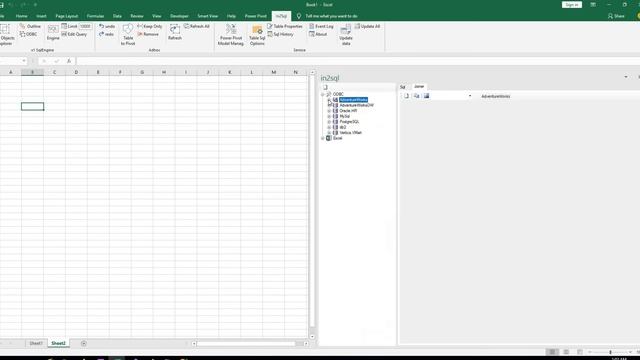The height and width of the screenshot is (360, 640).
Task: Click the Refresh All command
Action: pos(197,26)
